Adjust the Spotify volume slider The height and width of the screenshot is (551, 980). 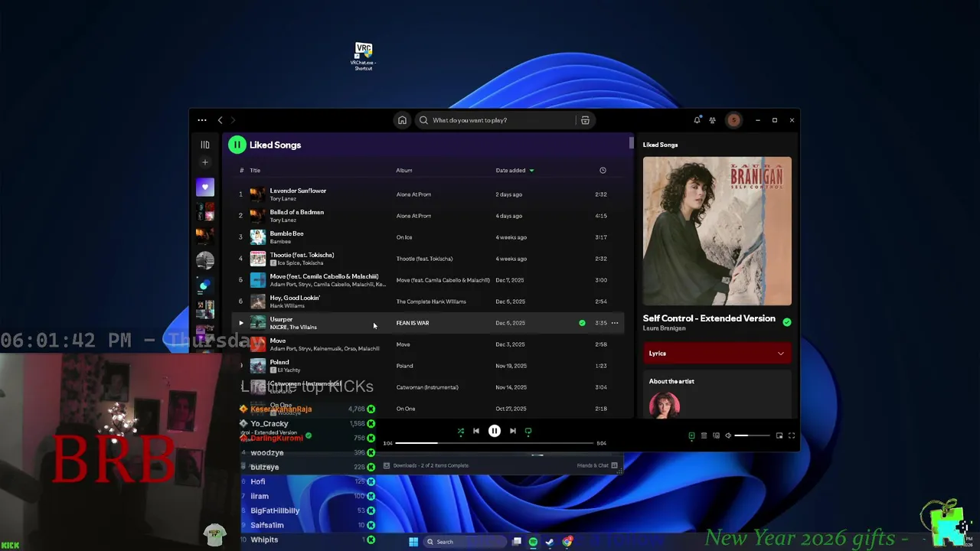[x=752, y=435]
